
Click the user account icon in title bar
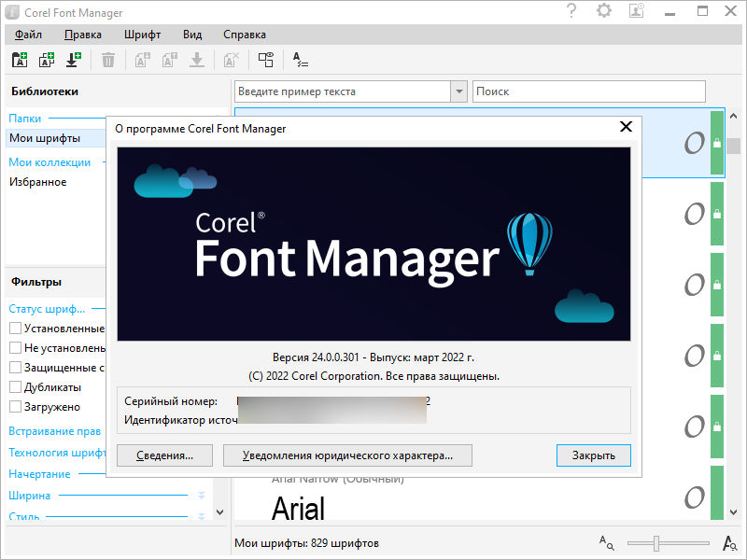tap(637, 12)
